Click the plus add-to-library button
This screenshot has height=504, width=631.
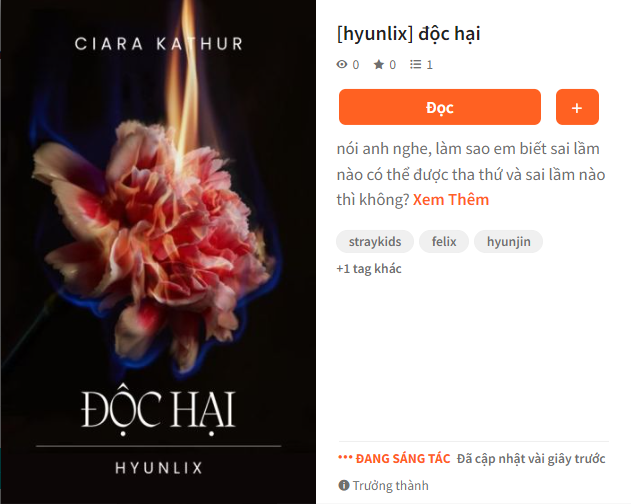[x=577, y=107]
